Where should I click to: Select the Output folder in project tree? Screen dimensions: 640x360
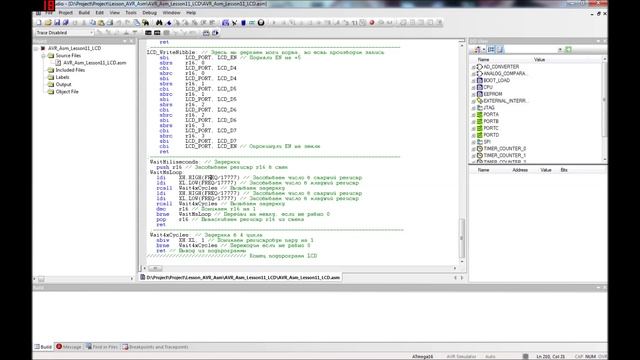tap(64, 84)
